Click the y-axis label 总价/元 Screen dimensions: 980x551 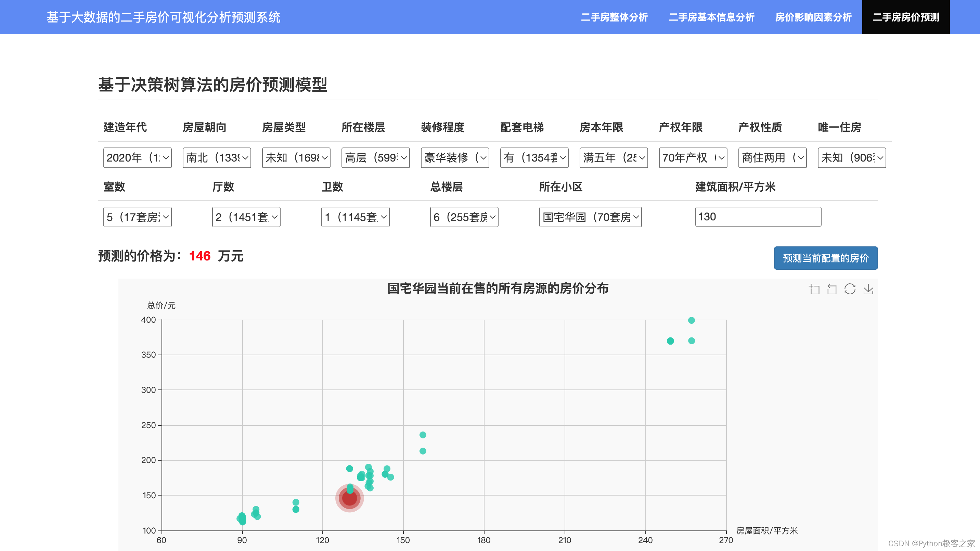point(161,305)
